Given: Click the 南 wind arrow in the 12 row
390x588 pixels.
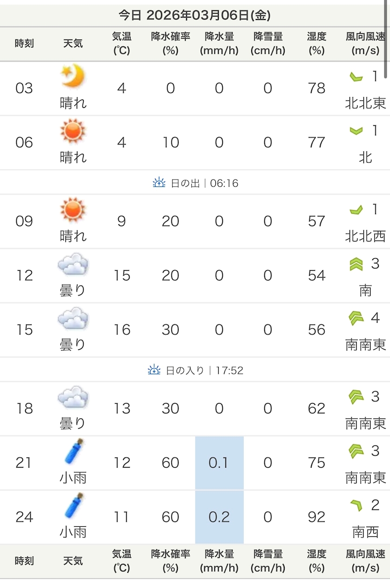Looking at the screenshot, I should 356,264.
